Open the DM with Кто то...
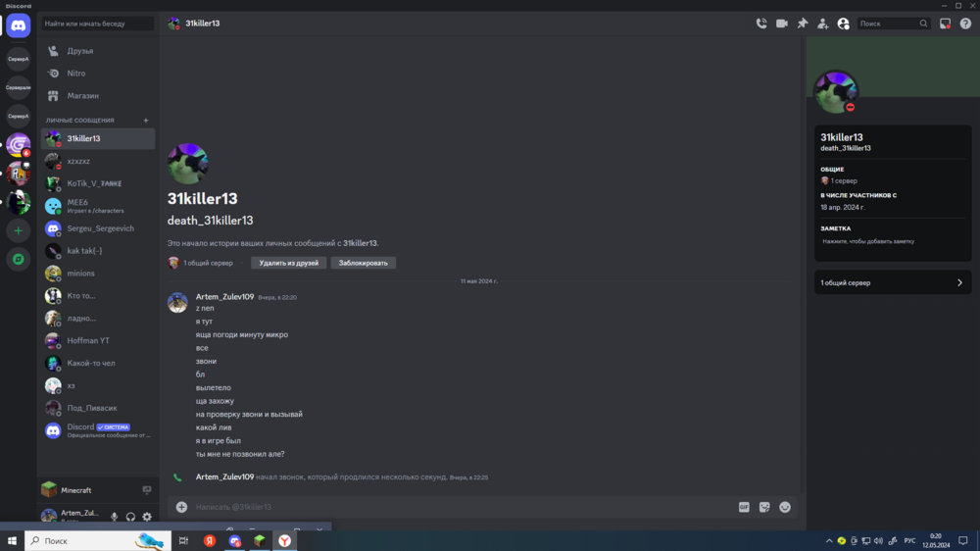This screenshot has height=551, width=980. click(97, 296)
